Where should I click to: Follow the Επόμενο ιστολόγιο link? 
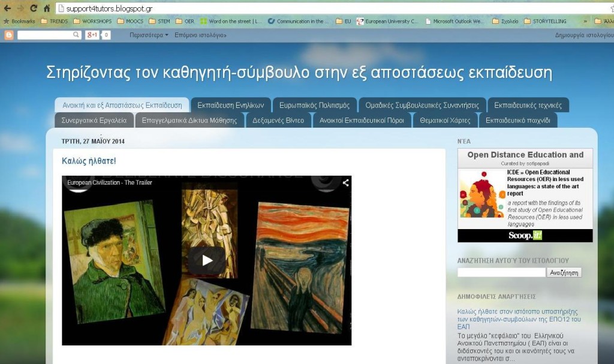pos(200,35)
